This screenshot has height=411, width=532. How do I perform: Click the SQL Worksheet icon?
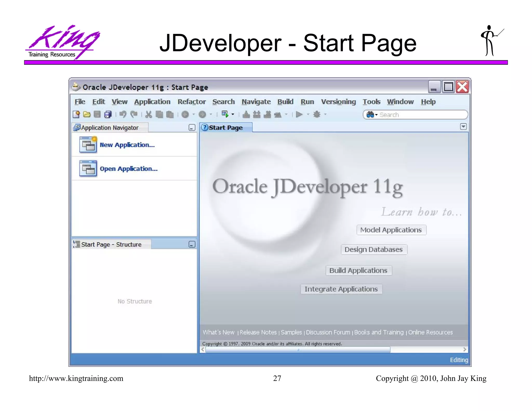225,114
